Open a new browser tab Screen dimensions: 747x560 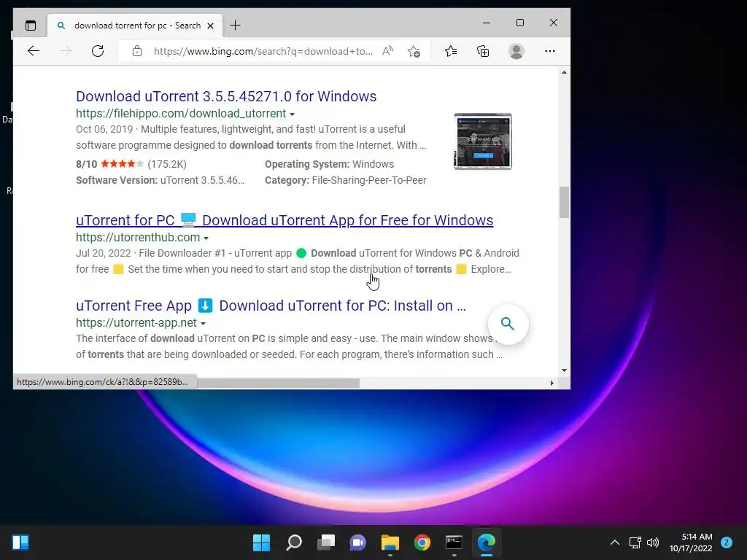pos(236,26)
